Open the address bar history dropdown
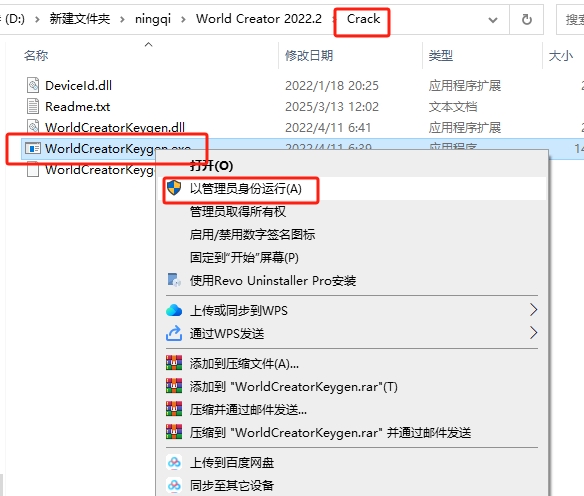Screen dimensions: 584x496 tap(493, 20)
